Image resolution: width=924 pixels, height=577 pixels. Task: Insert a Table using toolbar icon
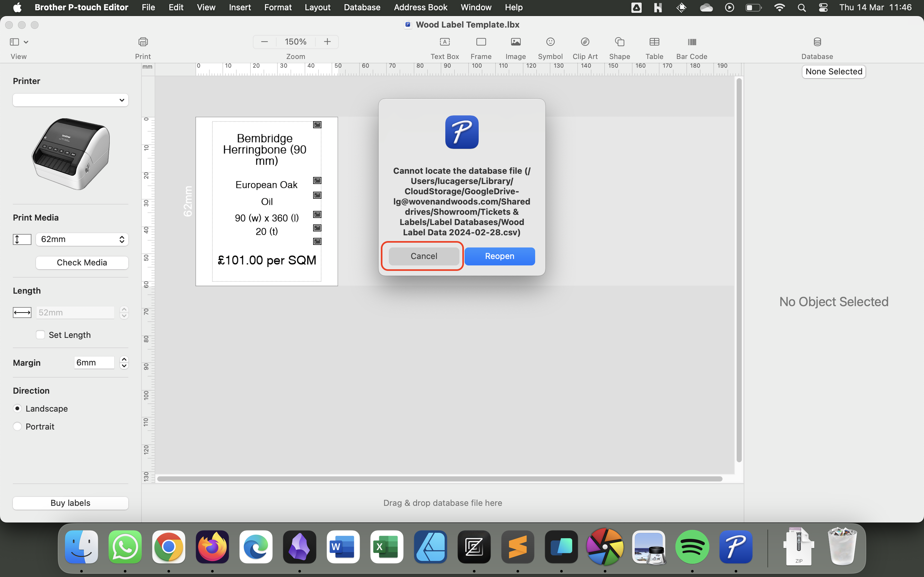pyautogui.click(x=654, y=42)
